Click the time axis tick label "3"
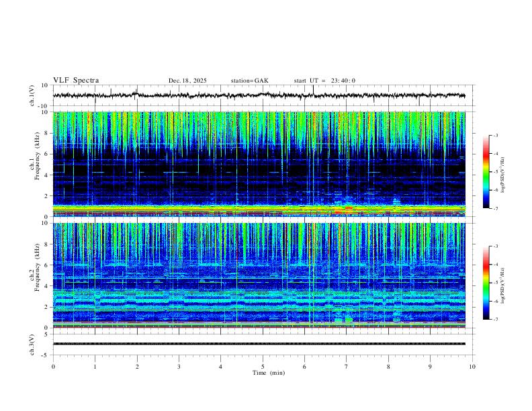Viewport: 532px width, 411px height. [179, 367]
